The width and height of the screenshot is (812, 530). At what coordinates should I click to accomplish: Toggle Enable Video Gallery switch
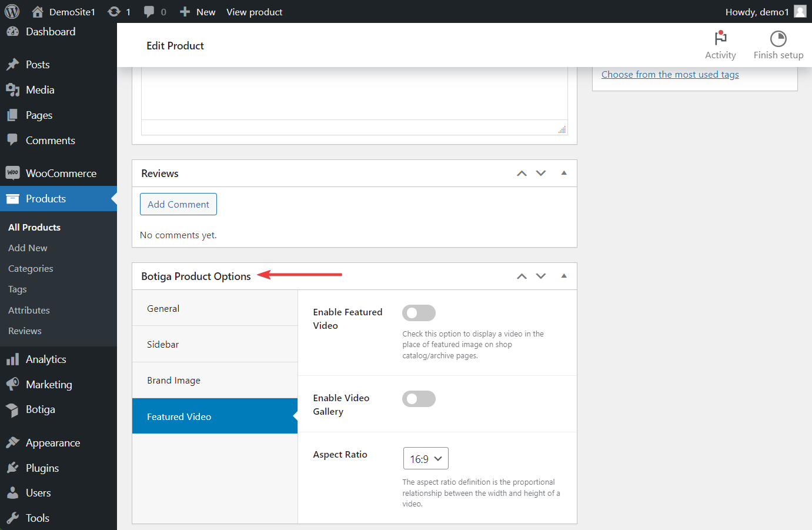419,399
